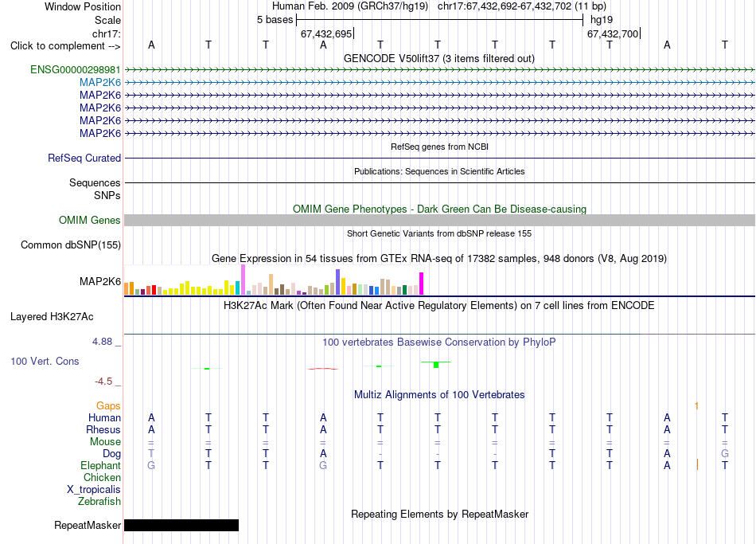Click the green ENSG00000298981 arrow line
The height and width of the screenshot is (544, 756).
[x=439, y=69]
